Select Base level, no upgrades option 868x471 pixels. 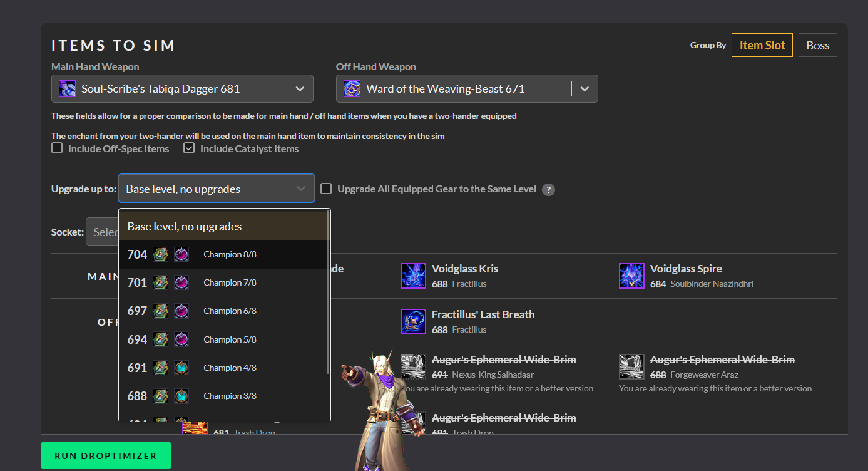point(223,226)
